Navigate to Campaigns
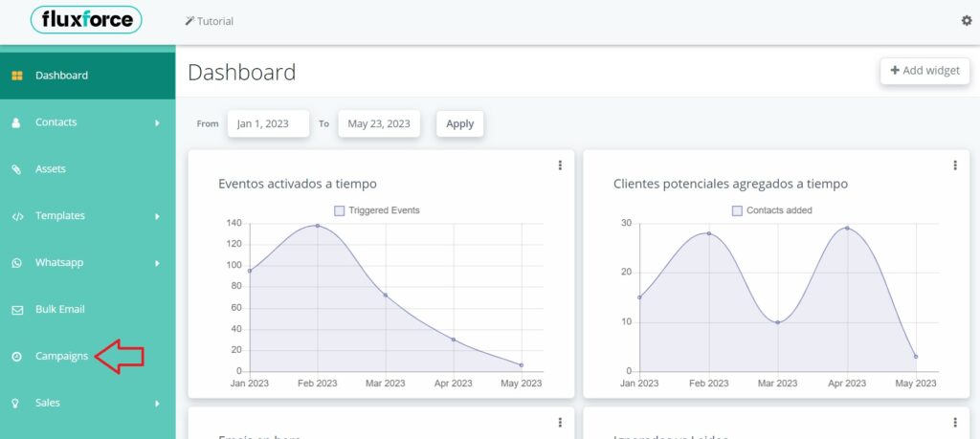980x439 pixels. tap(87, 357)
